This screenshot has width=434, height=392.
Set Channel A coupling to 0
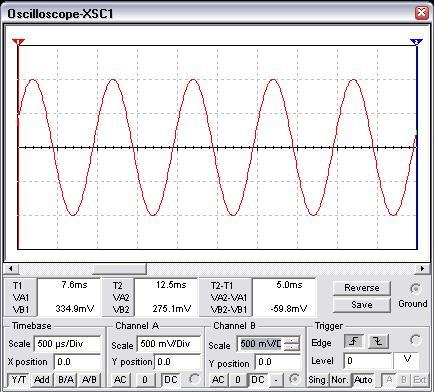[x=145, y=380]
